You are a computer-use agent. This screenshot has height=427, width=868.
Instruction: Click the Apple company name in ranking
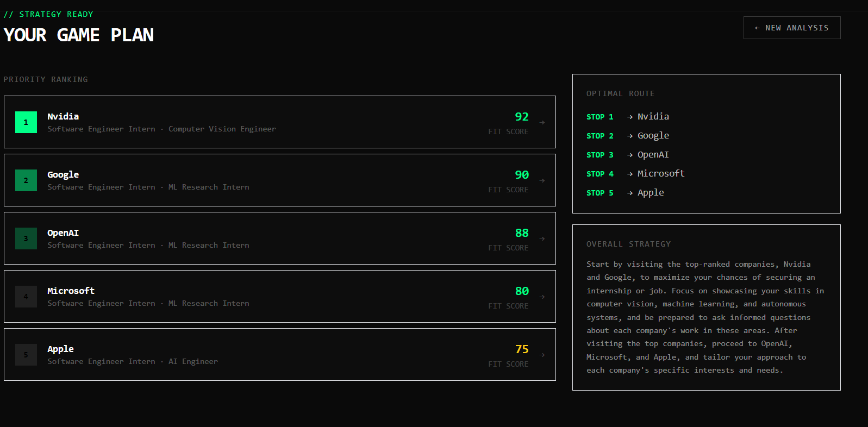(60, 349)
